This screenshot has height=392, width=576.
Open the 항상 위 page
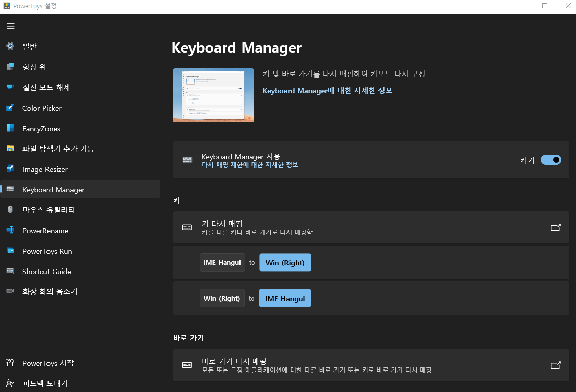click(80, 67)
